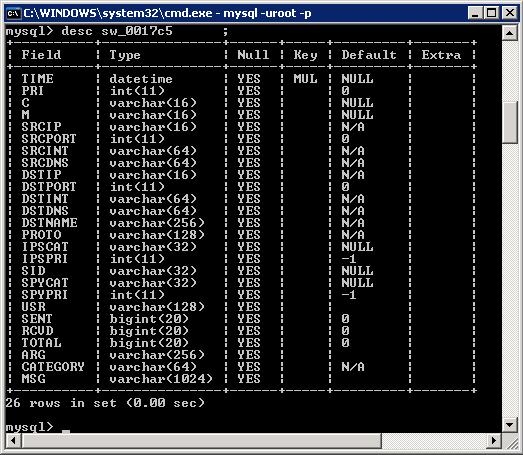523x455 pixels.
Task: Click the 'N/A' default in CATEGORY row
Action: [x=353, y=367]
